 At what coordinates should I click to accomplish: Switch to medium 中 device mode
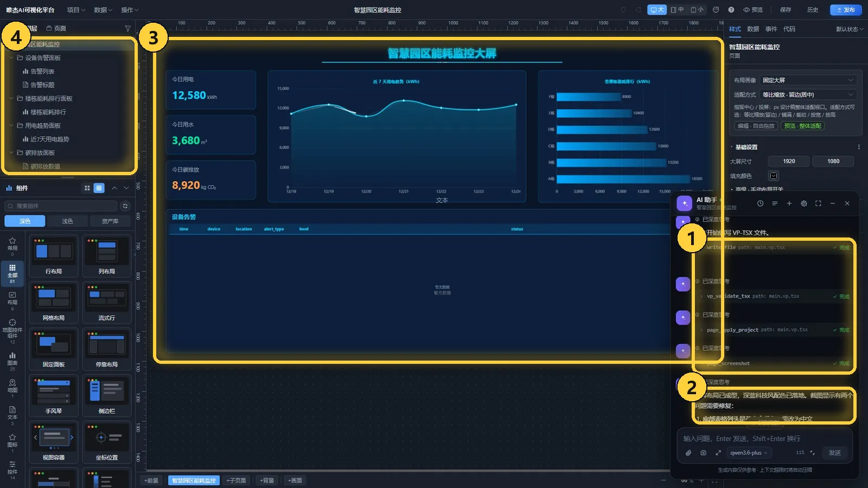pos(677,10)
